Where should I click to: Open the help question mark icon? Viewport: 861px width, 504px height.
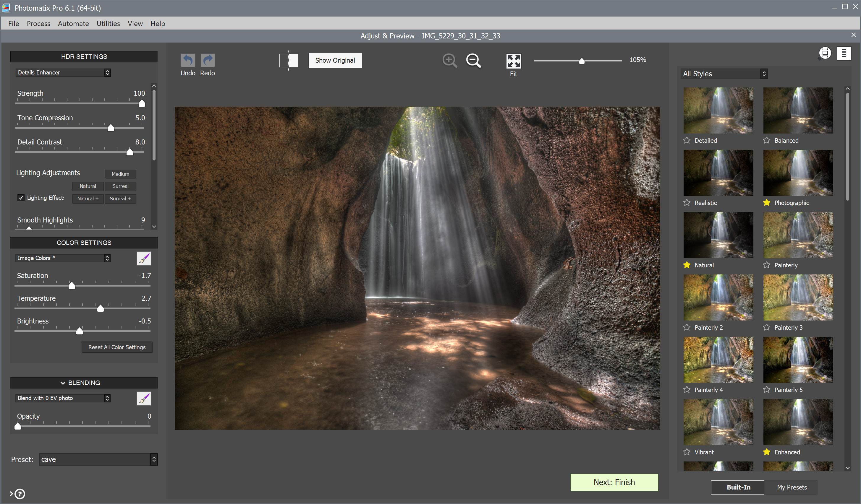pos(20,494)
